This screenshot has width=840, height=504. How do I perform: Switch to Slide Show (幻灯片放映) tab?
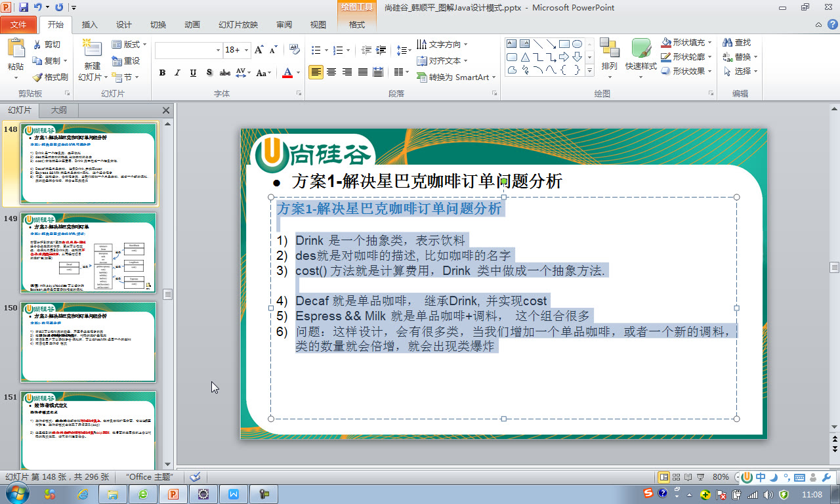click(x=238, y=25)
